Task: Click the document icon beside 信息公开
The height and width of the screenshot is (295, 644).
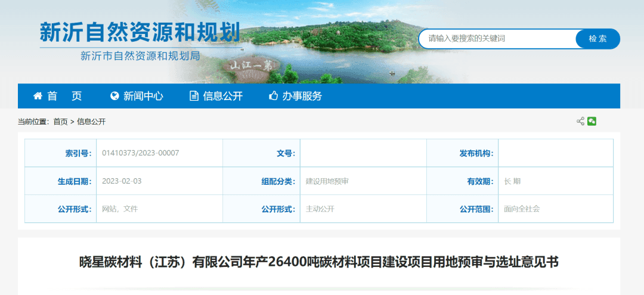Action: [194, 96]
